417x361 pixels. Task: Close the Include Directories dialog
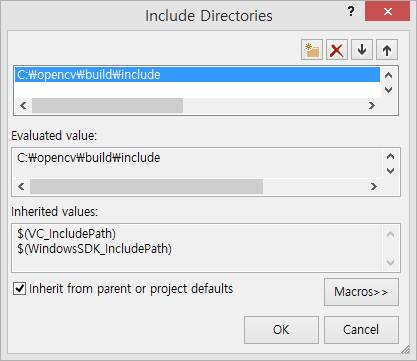[x=387, y=12]
